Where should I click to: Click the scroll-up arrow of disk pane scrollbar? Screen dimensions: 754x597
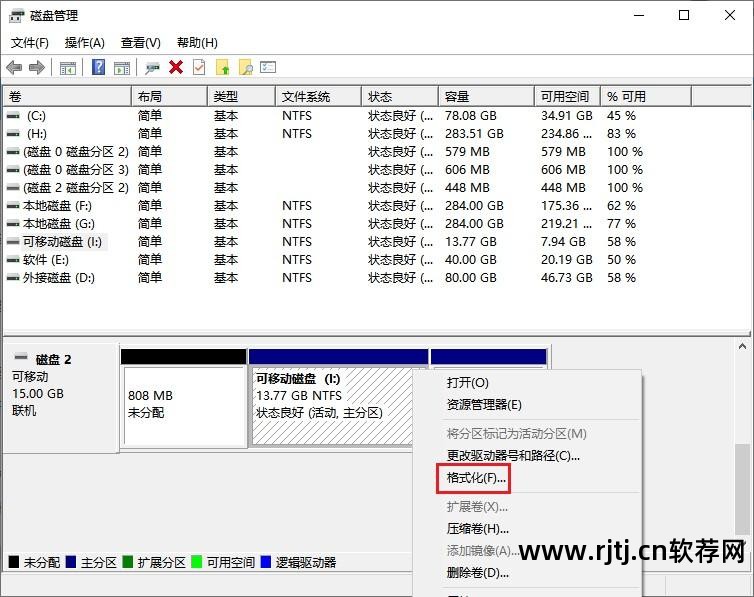click(x=742, y=347)
